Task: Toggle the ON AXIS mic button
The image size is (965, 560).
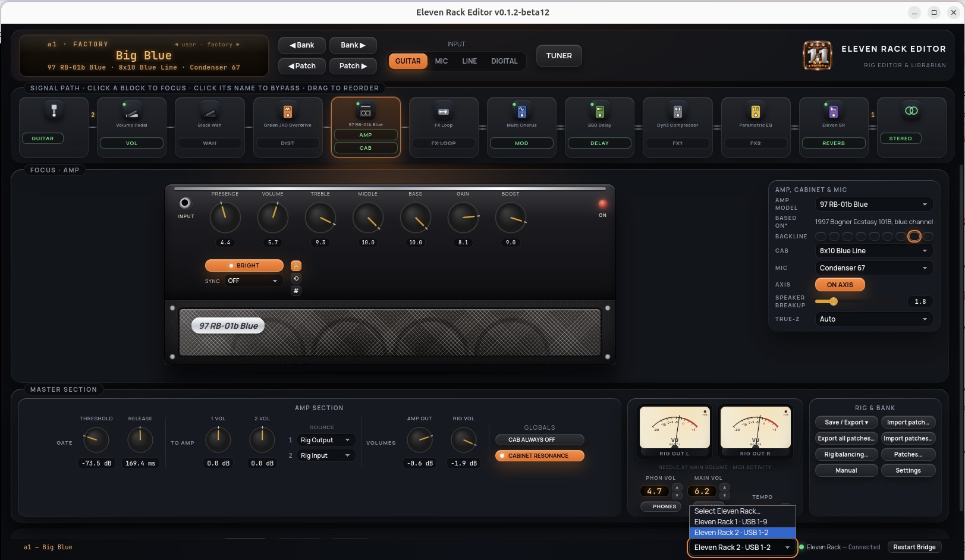Action: coord(840,285)
